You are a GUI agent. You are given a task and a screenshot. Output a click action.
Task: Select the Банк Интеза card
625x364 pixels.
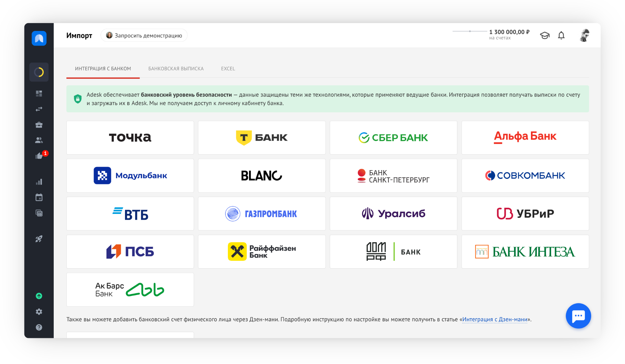pyautogui.click(x=525, y=252)
